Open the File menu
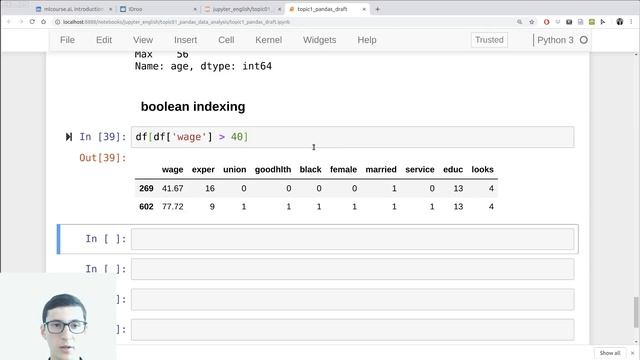 (x=67, y=40)
